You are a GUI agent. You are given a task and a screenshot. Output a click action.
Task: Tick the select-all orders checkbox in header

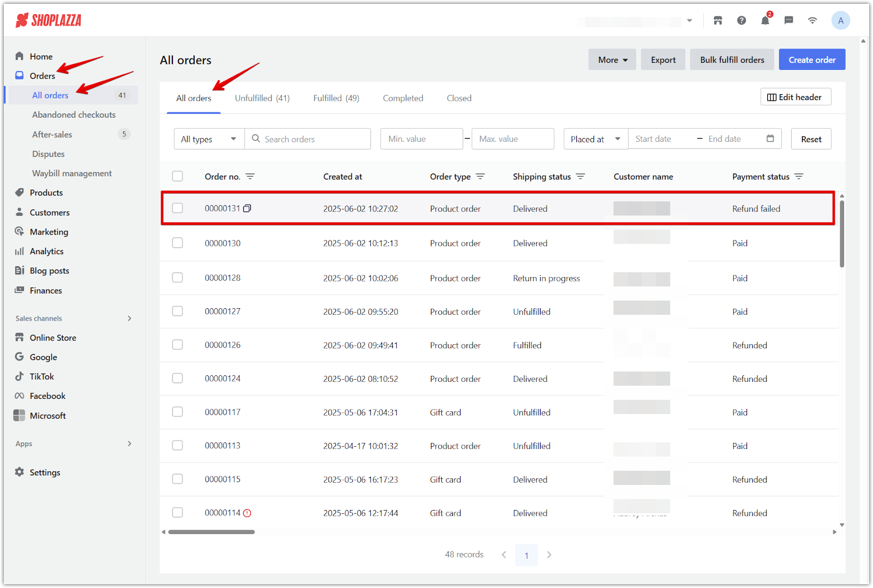(177, 176)
